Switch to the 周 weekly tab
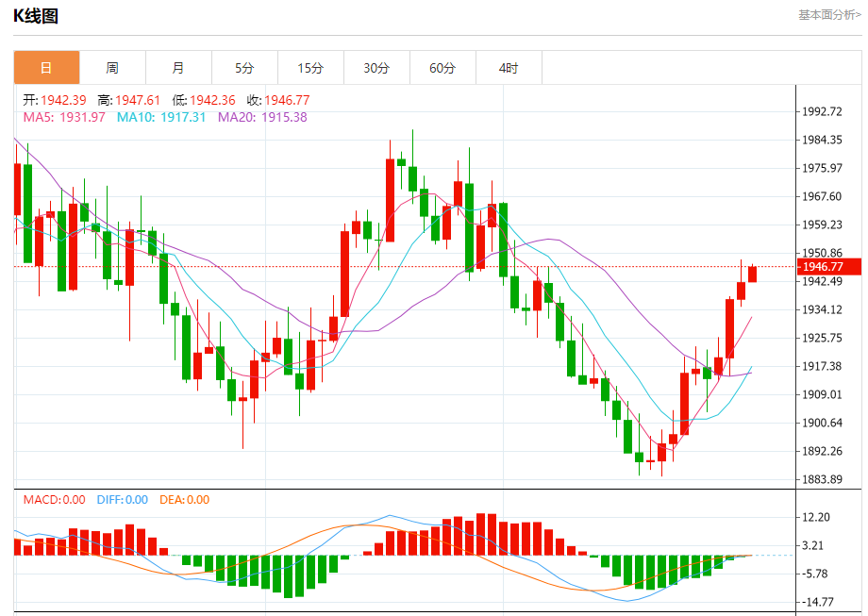This screenshot has height=616, width=868. click(x=112, y=68)
